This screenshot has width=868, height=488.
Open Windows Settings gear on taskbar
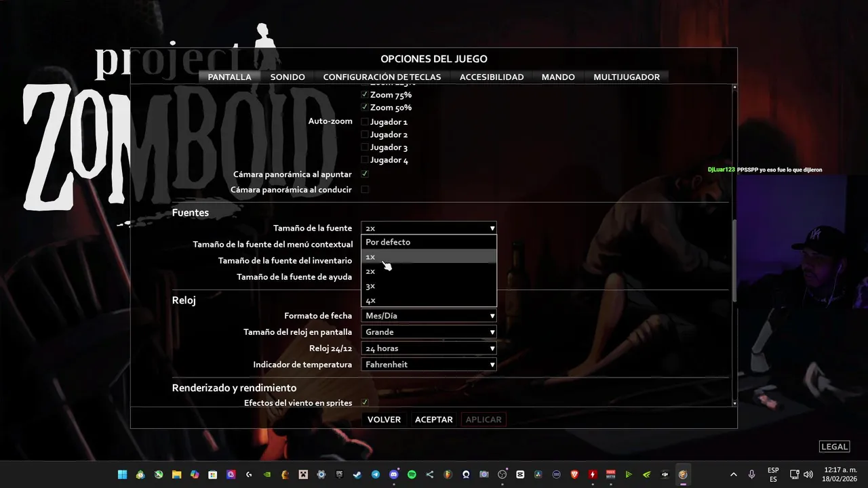tap(321, 474)
